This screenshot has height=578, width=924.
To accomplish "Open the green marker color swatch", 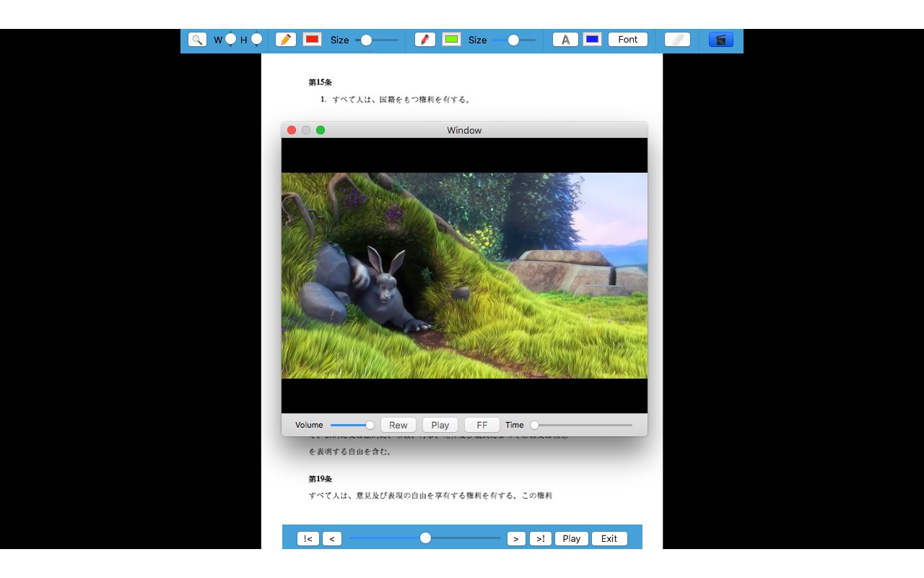I will click(452, 39).
